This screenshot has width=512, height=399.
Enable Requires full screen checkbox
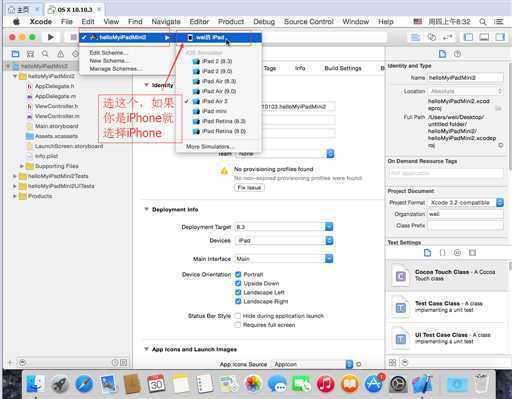238,325
